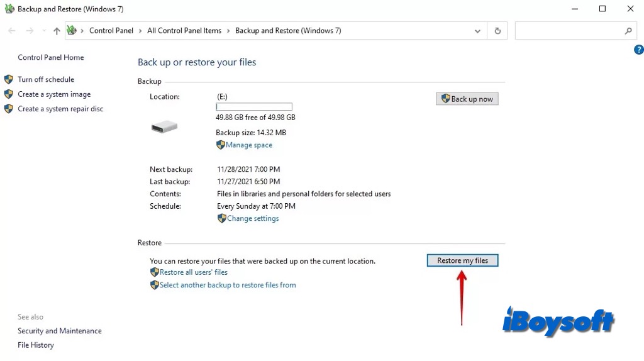
Task: Open the address bar history dropdown
Action: click(x=477, y=31)
